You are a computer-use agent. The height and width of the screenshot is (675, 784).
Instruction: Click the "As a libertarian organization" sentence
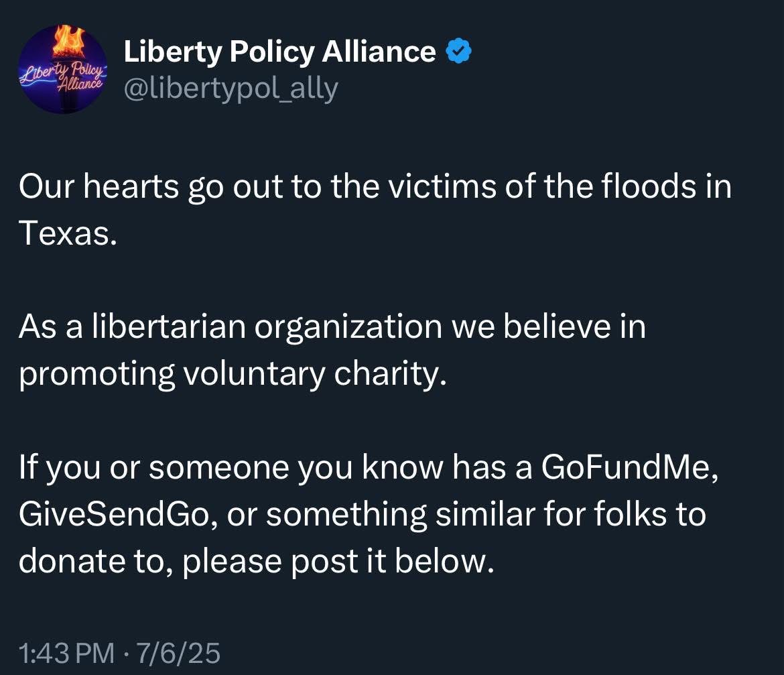point(229,327)
